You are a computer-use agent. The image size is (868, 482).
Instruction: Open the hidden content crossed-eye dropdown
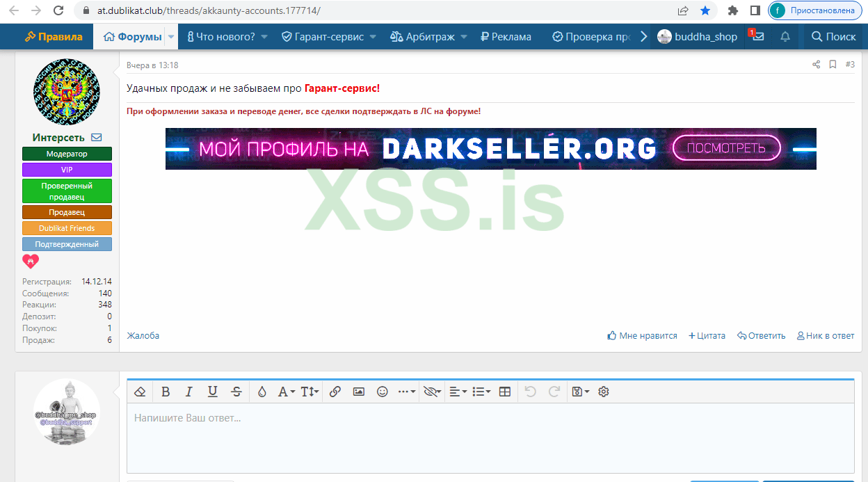432,392
